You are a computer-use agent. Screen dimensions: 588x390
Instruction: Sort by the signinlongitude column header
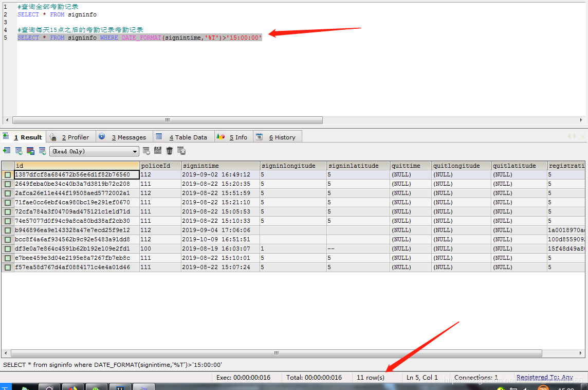tap(293, 166)
